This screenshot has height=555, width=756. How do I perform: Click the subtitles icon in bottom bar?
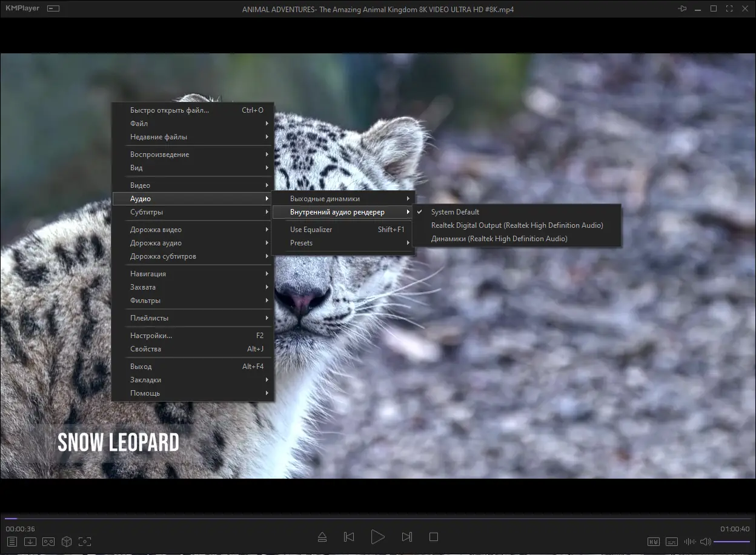(671, 542)
